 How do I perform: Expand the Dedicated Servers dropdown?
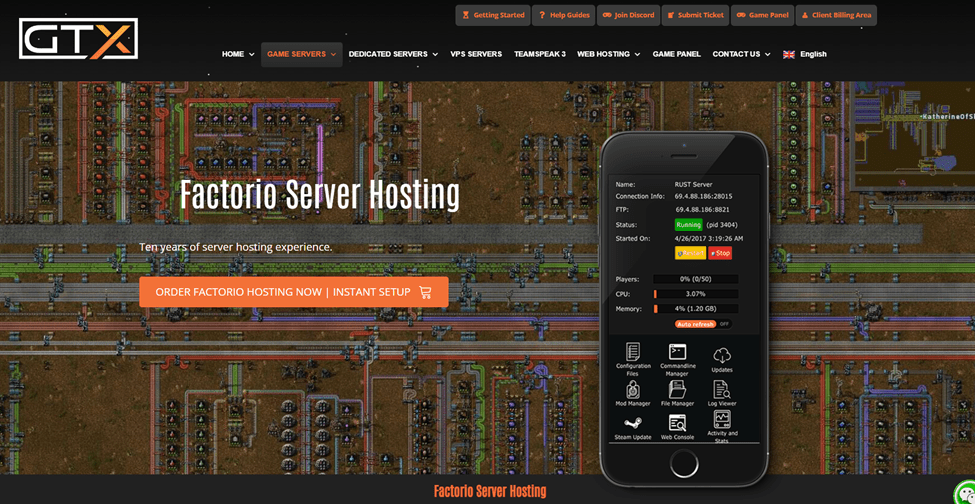(x=393, y=54)
